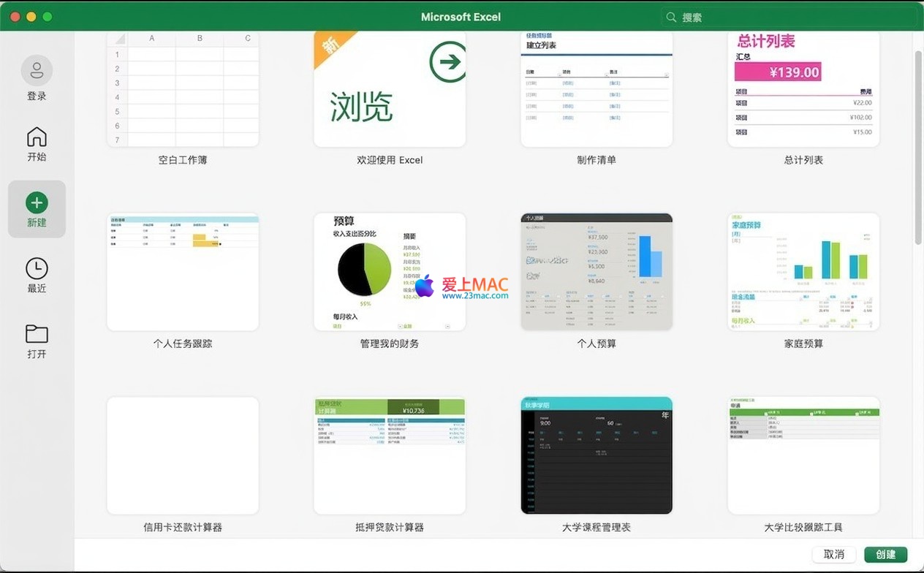Viewport: 924px width, 573px height.
Task: Select the blank workbook (空白工作簿) template
Action: point(183,88)
